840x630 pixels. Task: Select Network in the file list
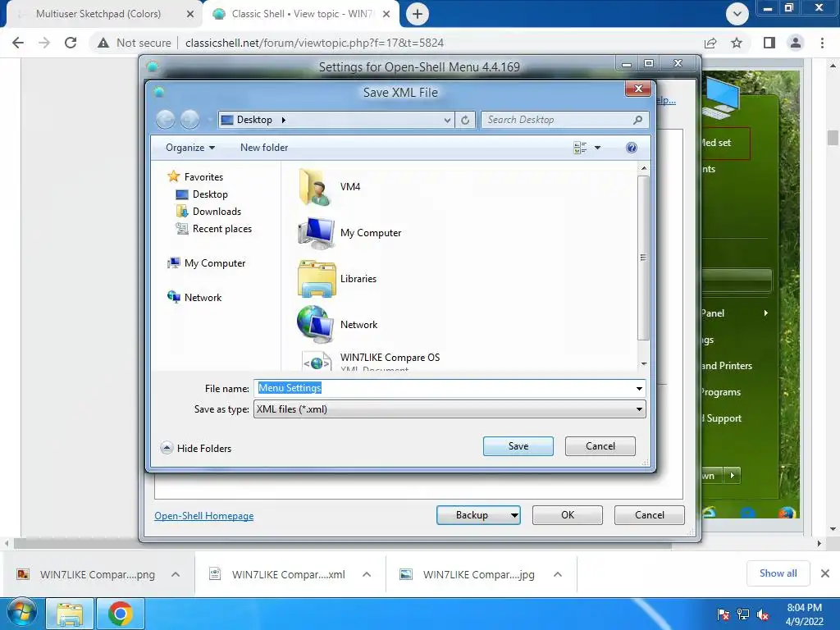338,325
